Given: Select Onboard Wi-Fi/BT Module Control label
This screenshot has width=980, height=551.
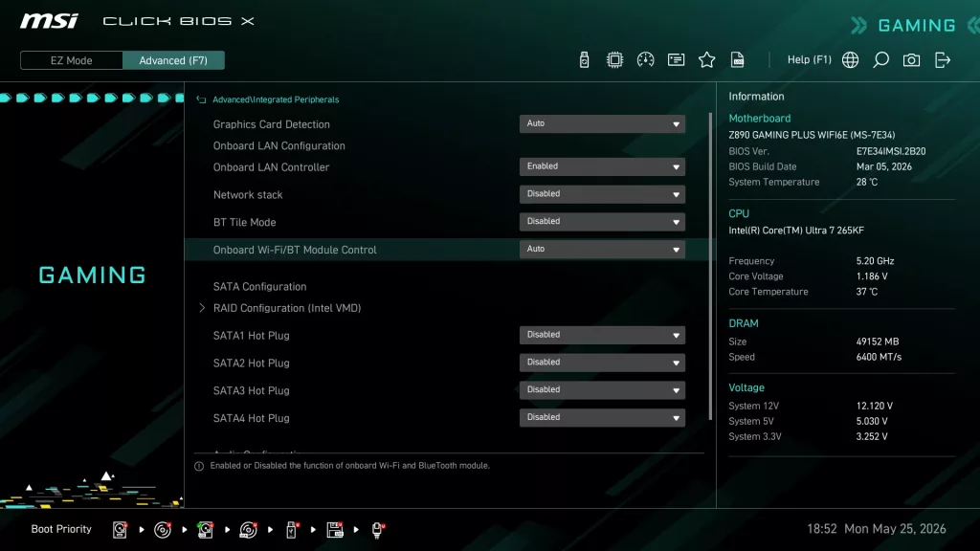Looking at the screenshot, I should tap(295, 250).
